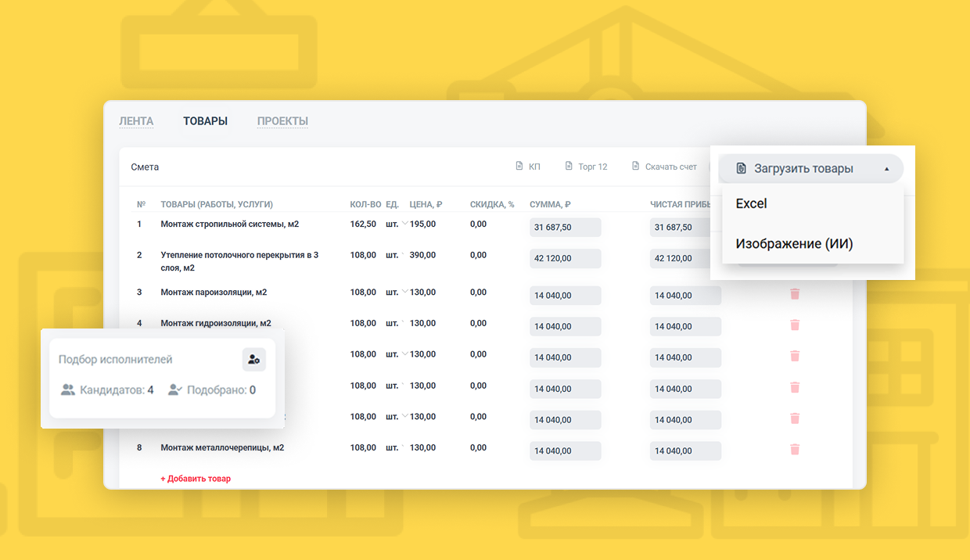Select the Товары tab
Screen dimensions: 970x560
[205, 121]
